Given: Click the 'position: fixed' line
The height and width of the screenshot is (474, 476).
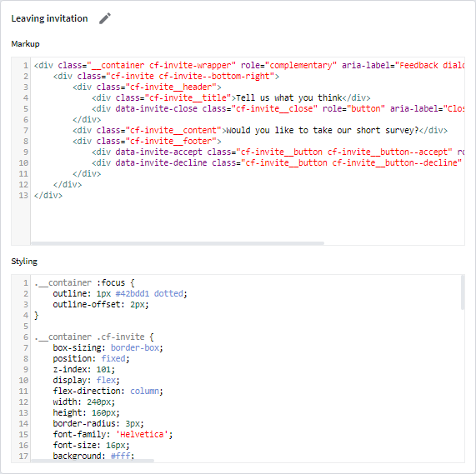Looking at the screenshot, I should [x=92, y=359].
